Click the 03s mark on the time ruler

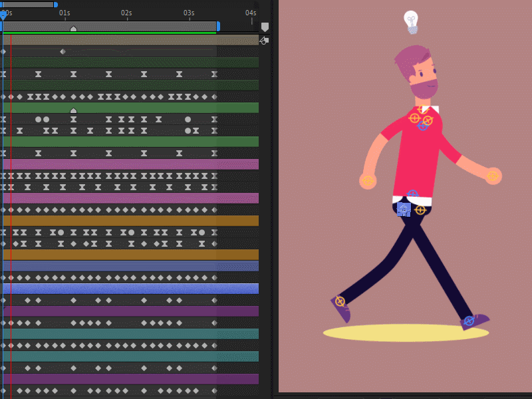tap(189, 13)
